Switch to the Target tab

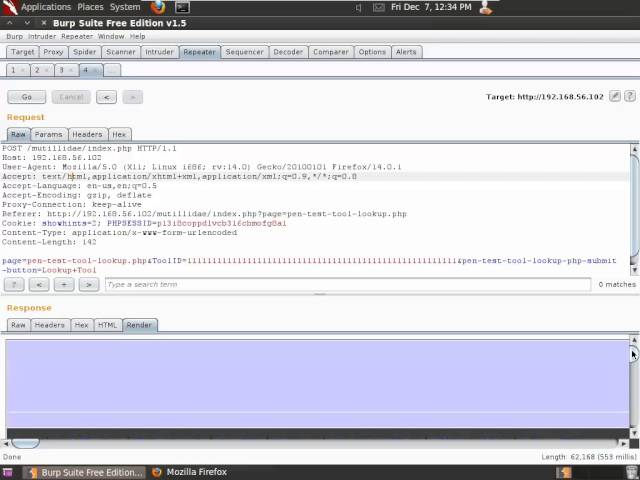(23, 52)
